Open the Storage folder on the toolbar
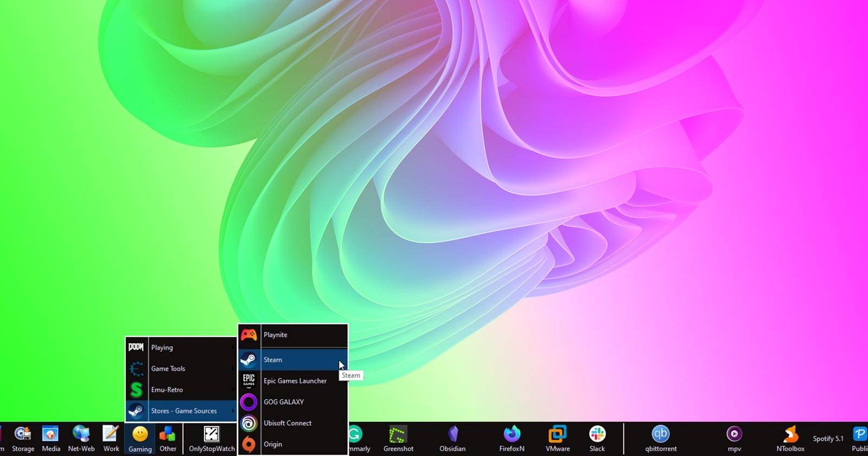The image size is (868, 456). click(x=23, y=439)
